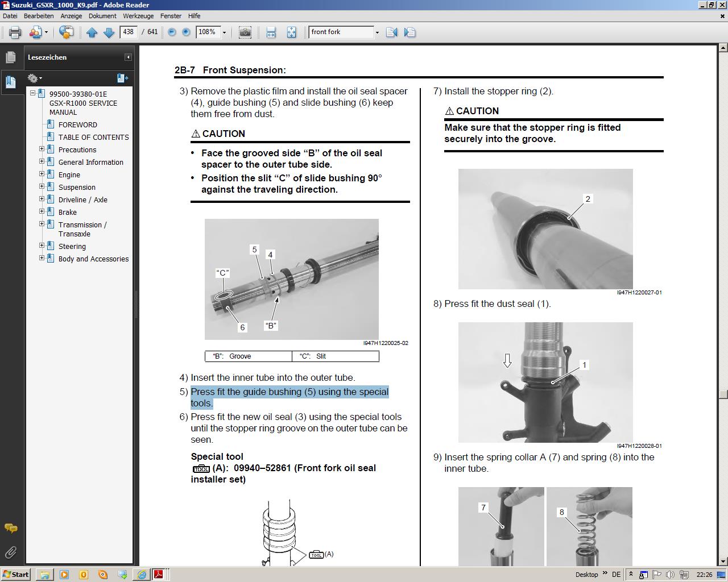Click the expand current bookmark icon
728x582 pixels.
[x=122, y=78]
